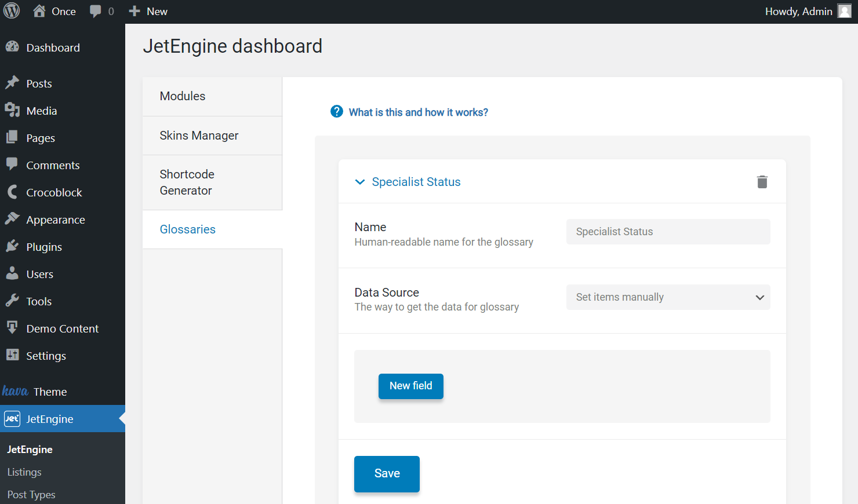Click the Admin avatar thumbnail
The image size is (858, 504).
point(845,11)
